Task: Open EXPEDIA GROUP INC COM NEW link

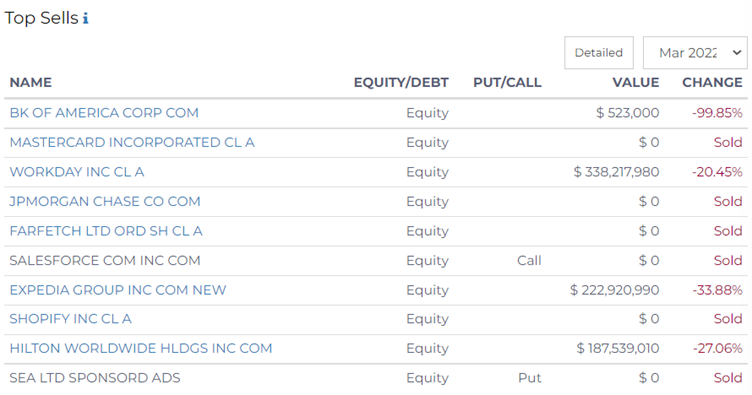Action: point(118,290)
